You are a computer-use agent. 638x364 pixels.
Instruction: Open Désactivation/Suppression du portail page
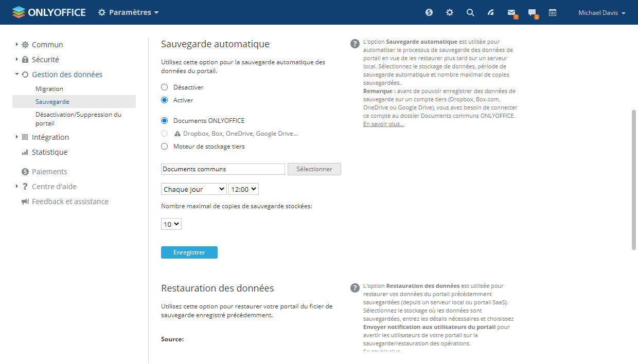click(x=79, y=119)
